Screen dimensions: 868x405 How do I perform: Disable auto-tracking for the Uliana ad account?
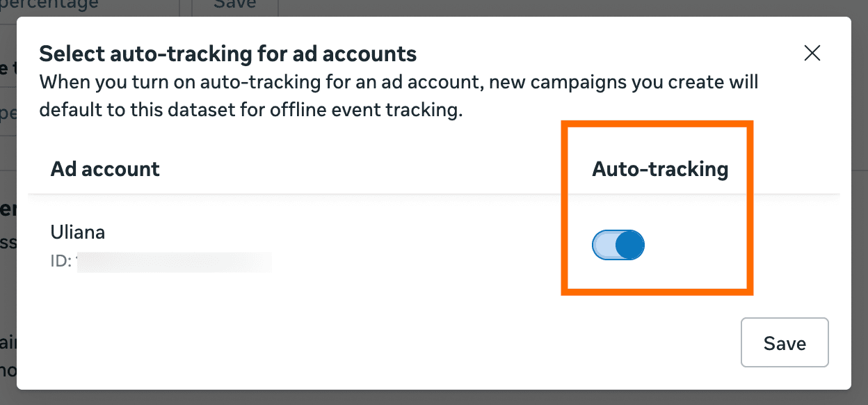click(x=618, y=245)
